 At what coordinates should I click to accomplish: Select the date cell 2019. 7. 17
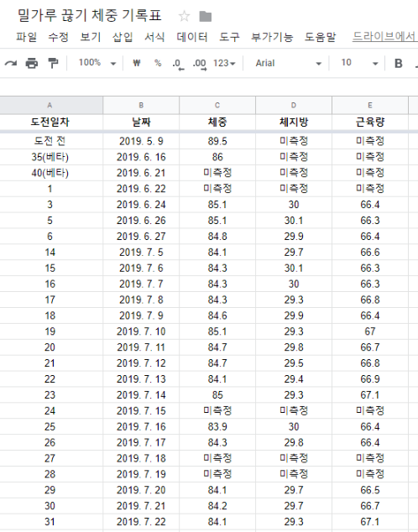click(x=141, y=443)
